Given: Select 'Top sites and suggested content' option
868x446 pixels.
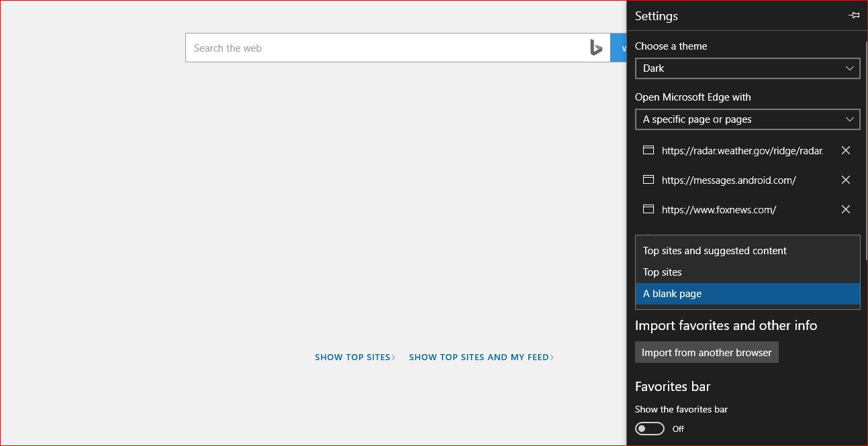Looking at the screenshot, I should (747, 251).
